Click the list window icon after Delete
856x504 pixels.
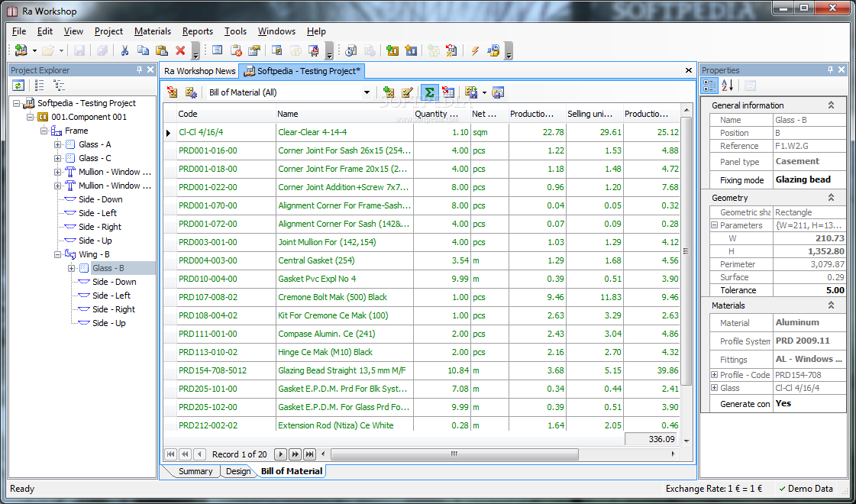click(x=218, y=51)
